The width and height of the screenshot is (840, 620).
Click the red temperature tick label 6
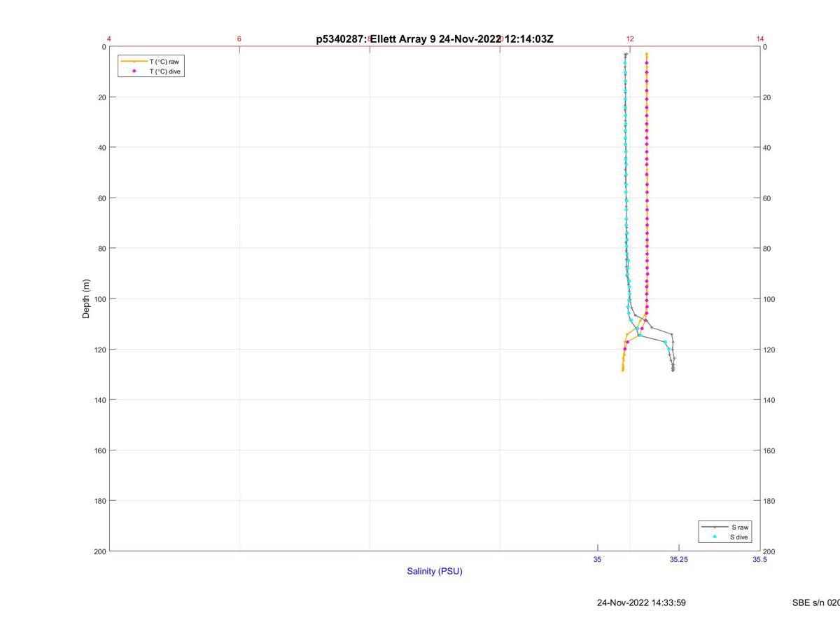tap(239, 39)
